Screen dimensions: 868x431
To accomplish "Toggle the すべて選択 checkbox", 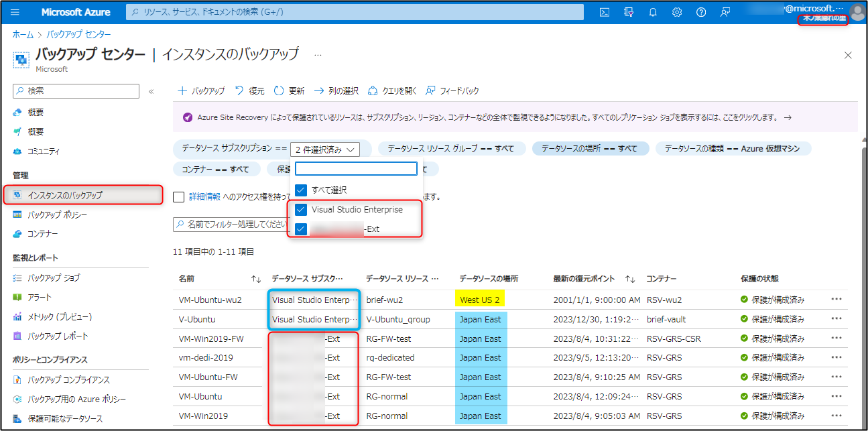I will point(301,190).
